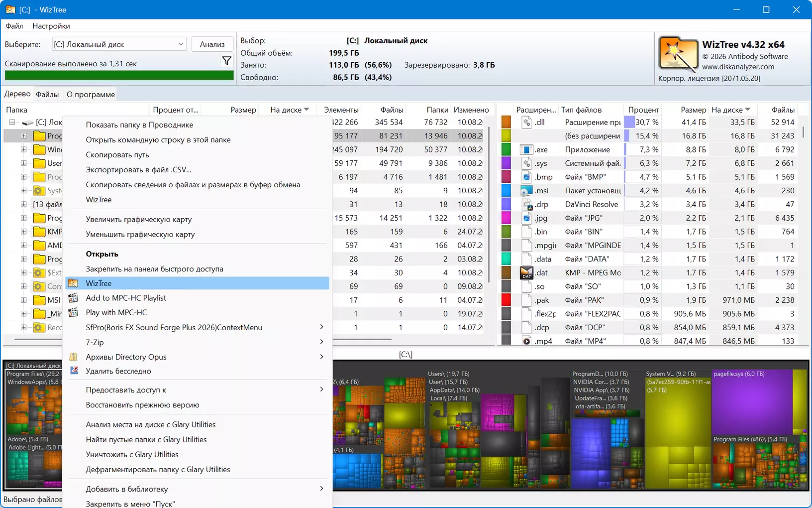This screenshot has width=812, height=508.
Task: Click the .dll file type icon
Action: tap(526, 122)
